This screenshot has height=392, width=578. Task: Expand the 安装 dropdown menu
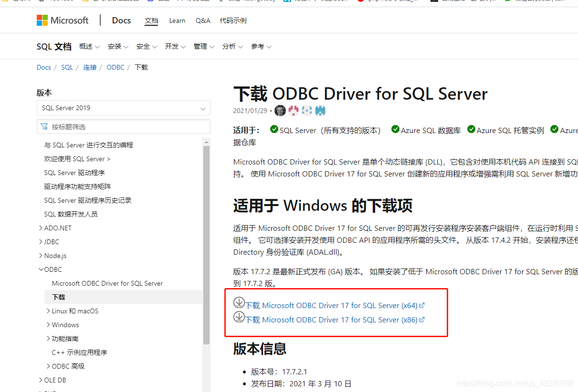pyautogui.click(x=118, y=46)
